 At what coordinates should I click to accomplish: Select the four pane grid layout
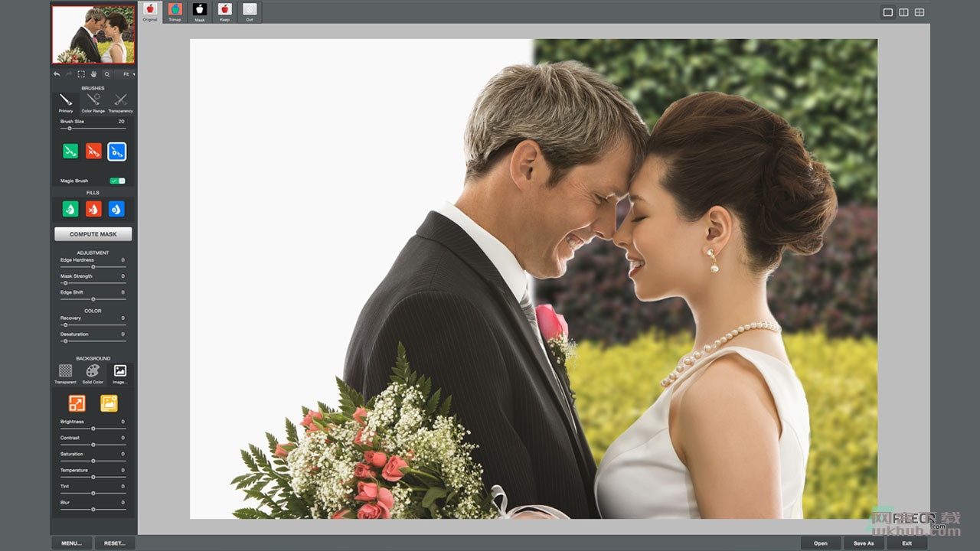[x=920, y=12]
